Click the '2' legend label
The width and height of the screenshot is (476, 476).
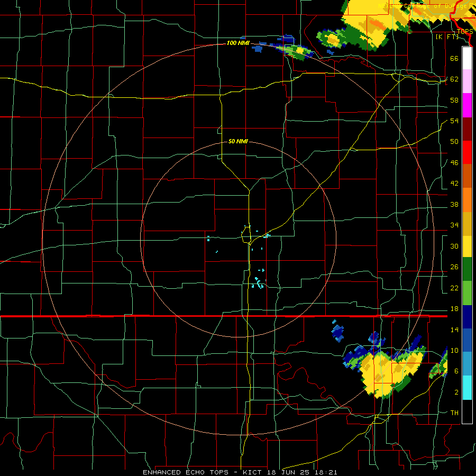pyautogui.click(x=456, y=392)
